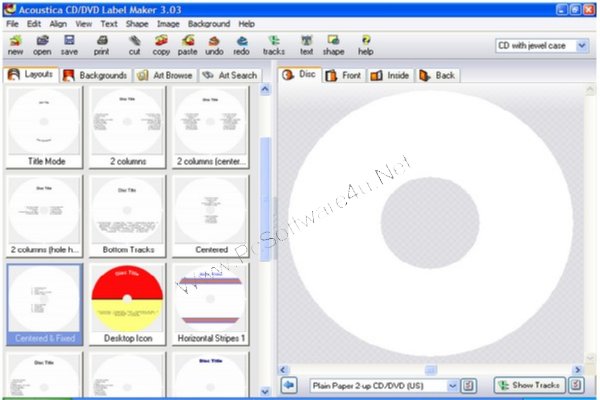Copy selection with the copy icon

(161, 45)
